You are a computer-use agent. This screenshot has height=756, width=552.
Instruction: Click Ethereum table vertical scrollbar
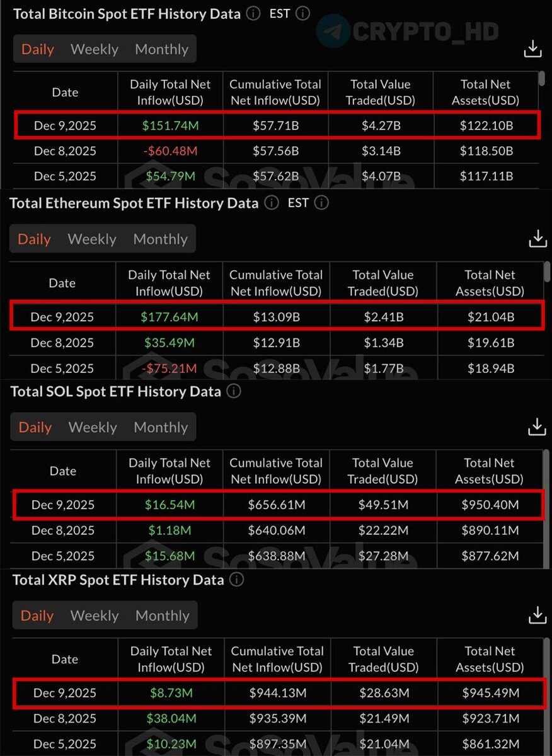point(546,272)
